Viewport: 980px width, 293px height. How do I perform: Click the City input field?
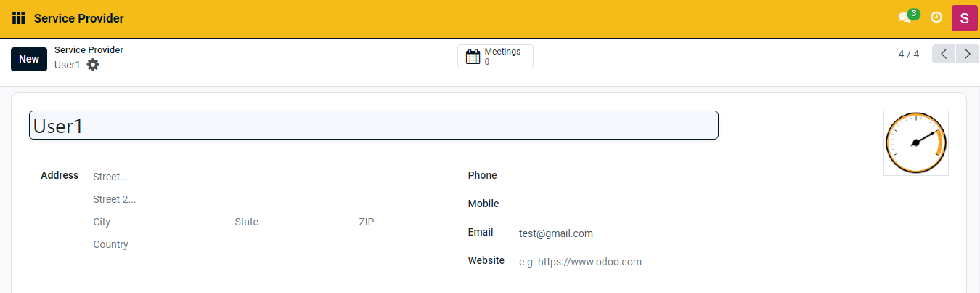pyautogui.click(x=158, y=222)
